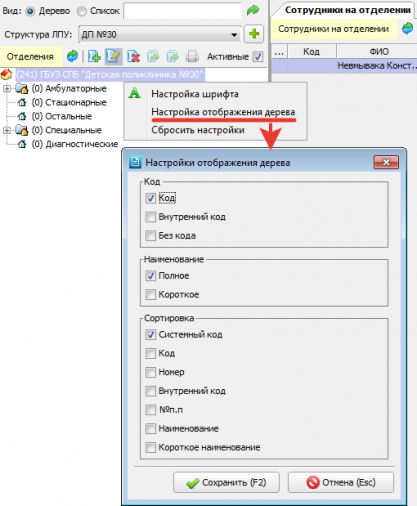Click the add department icon
Screen dimensions: 417x506
pos(94,56)
